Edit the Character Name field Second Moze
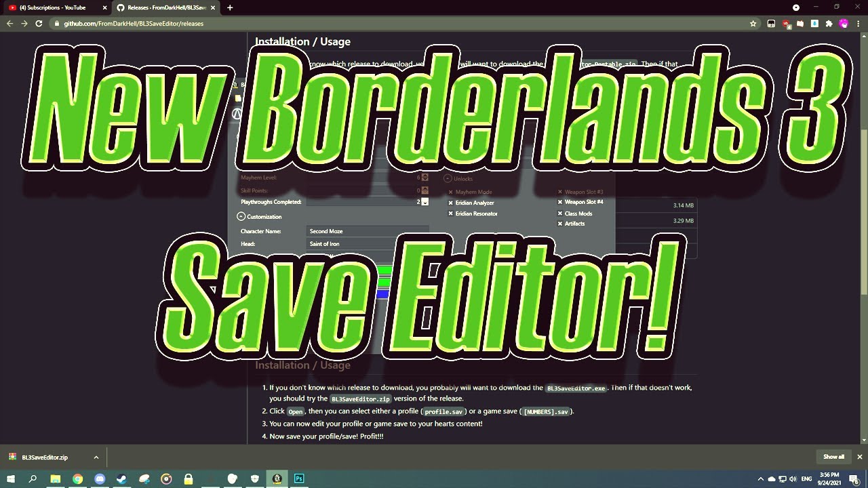This screenshot has width=868, height=488. click(x=368, y=231)
